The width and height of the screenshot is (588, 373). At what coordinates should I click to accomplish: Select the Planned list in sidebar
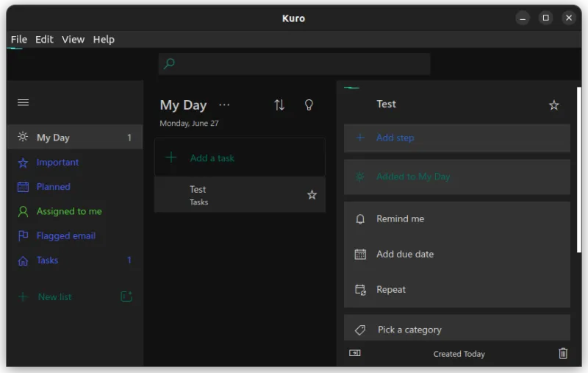[x=54, y=187]
